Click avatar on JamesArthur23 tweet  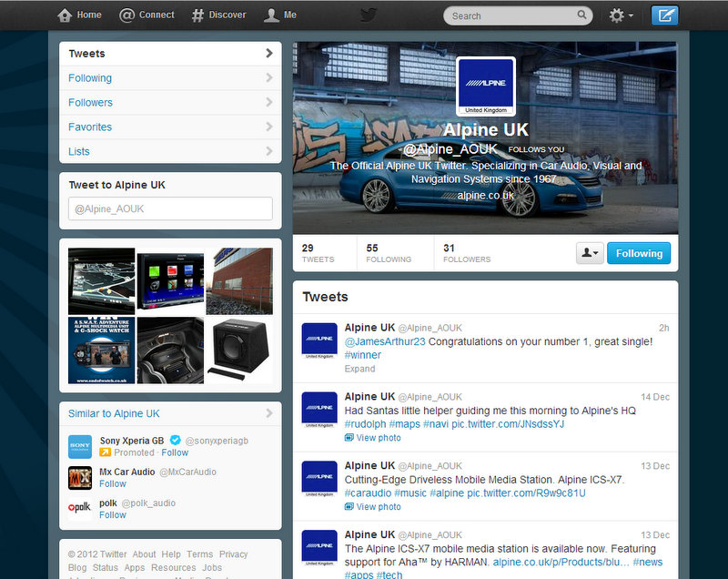[319, 340]
